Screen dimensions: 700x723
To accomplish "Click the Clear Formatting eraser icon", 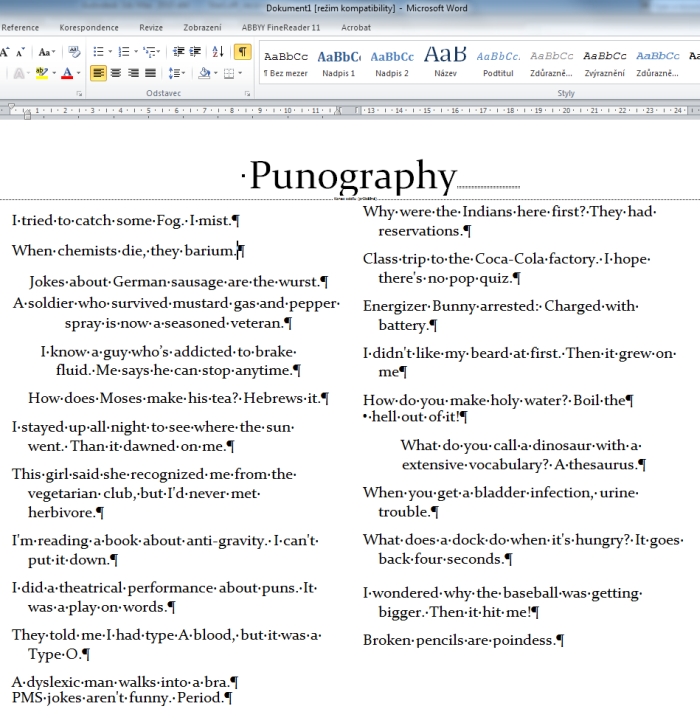I will click(x=74, y=52).
